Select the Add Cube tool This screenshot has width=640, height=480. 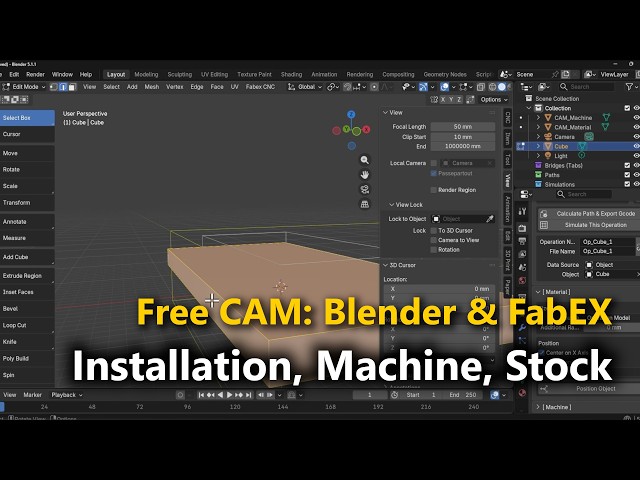(x=27, y=257)
